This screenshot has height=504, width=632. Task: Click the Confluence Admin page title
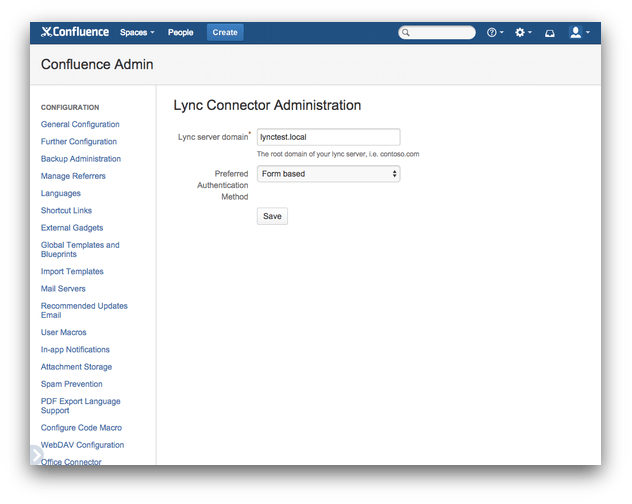(97, 65)
